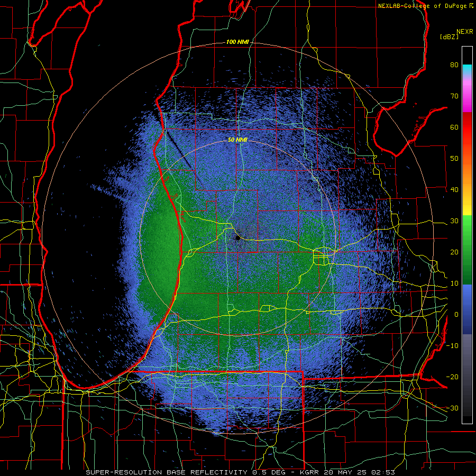This screenshot has height=476, width=476.
Task: Click the "-10" value on the dBZ scale
Action: pos(452,345)
